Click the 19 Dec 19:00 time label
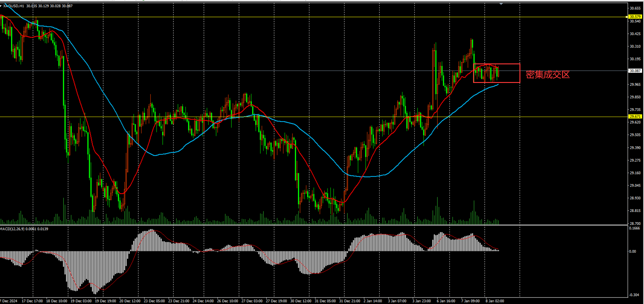This screenshot has width=644, height=304. (x=106, y=301)
